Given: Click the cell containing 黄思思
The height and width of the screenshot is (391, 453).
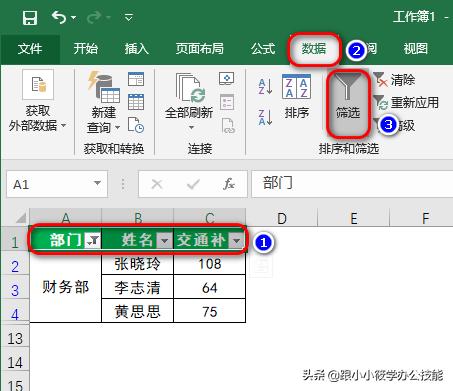Looking at the screenshot, I should point(138,311).
